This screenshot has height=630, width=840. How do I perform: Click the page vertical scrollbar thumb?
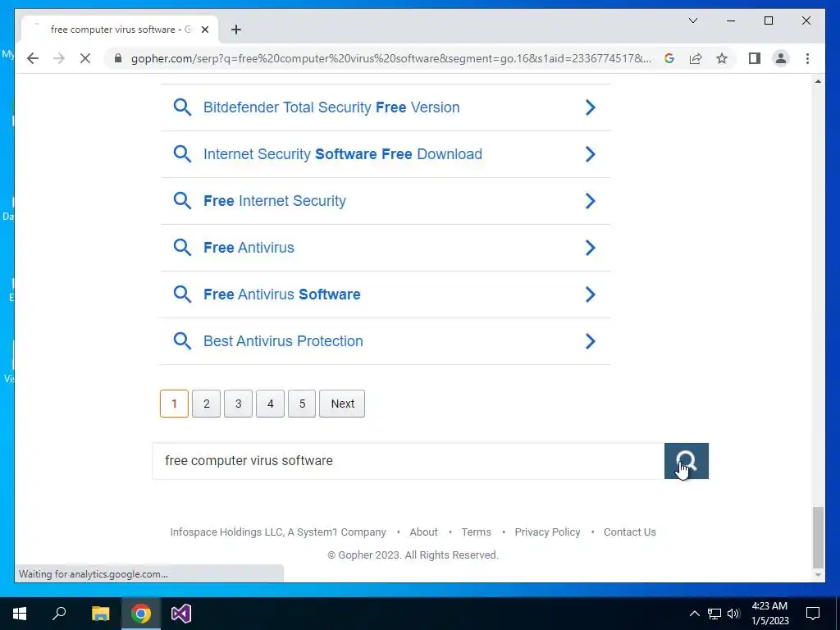click(818, 537)
